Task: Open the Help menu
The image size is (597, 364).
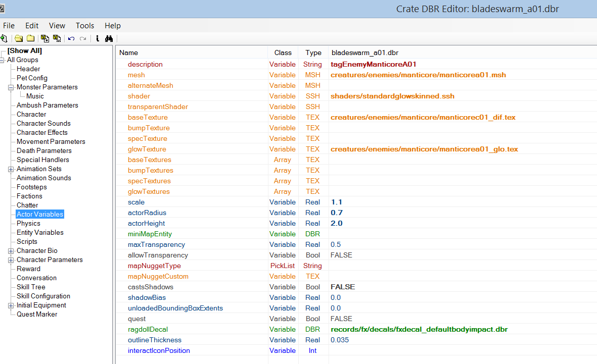Action: [113, 25]
